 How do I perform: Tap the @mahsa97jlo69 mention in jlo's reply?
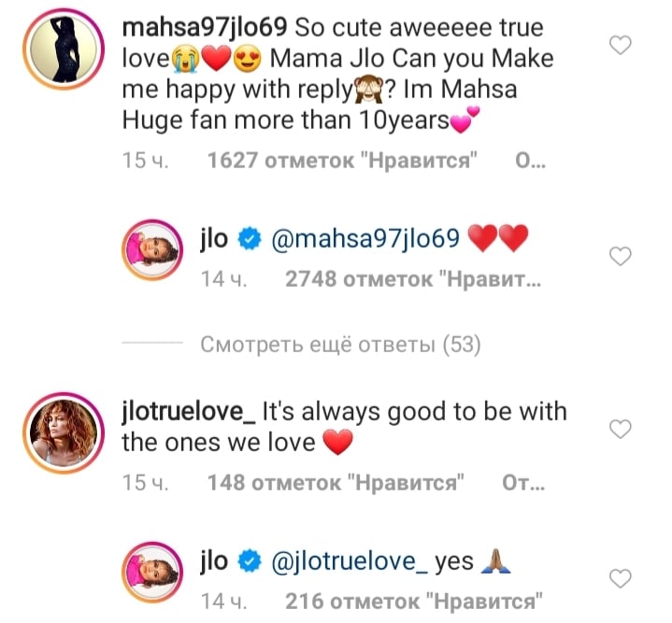(x=365, y=240)
